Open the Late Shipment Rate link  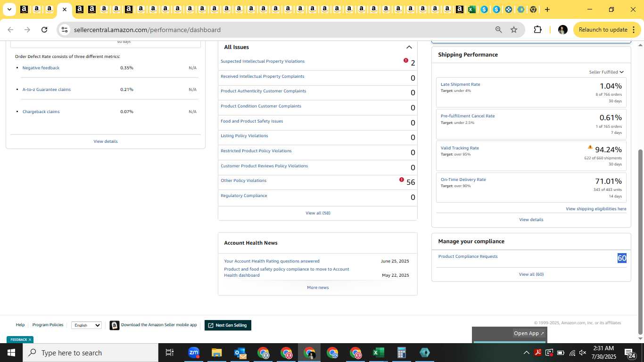[460, 84]
